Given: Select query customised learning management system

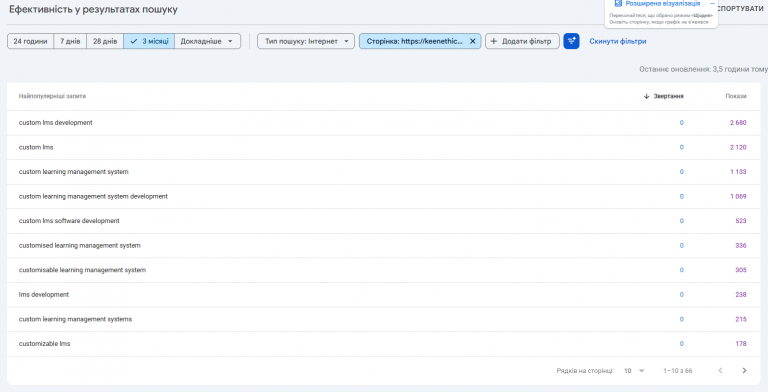Looking at the screenshot, I should point(384,245).
